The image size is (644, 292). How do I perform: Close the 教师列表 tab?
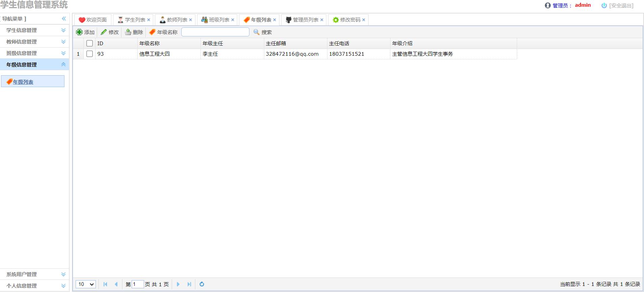point(190,20)
